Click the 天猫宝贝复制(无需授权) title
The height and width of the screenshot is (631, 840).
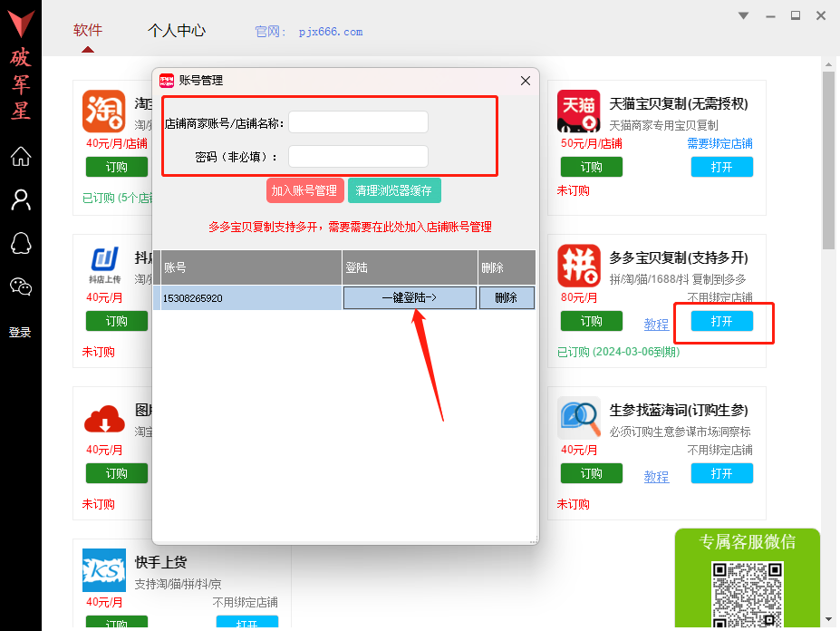pos(679,103)
